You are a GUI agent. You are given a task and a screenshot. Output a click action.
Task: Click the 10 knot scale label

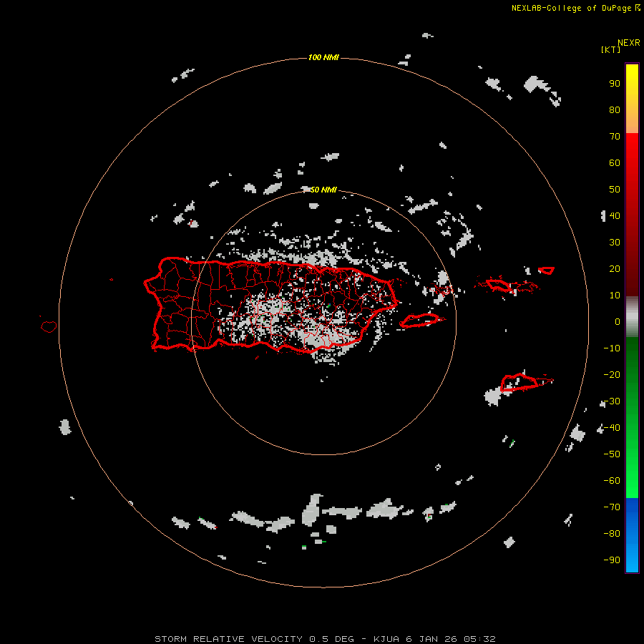pyautogui.click(x=615, y=296)
